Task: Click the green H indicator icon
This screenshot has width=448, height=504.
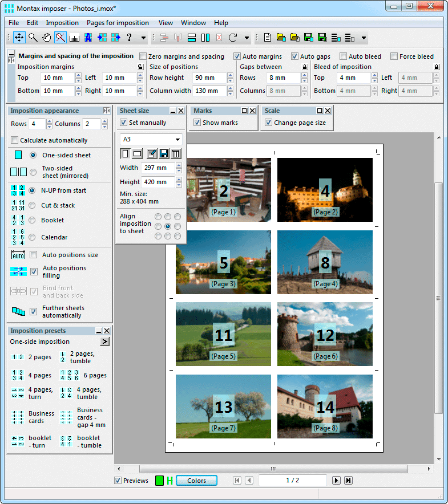Action: tap(170, 481)
